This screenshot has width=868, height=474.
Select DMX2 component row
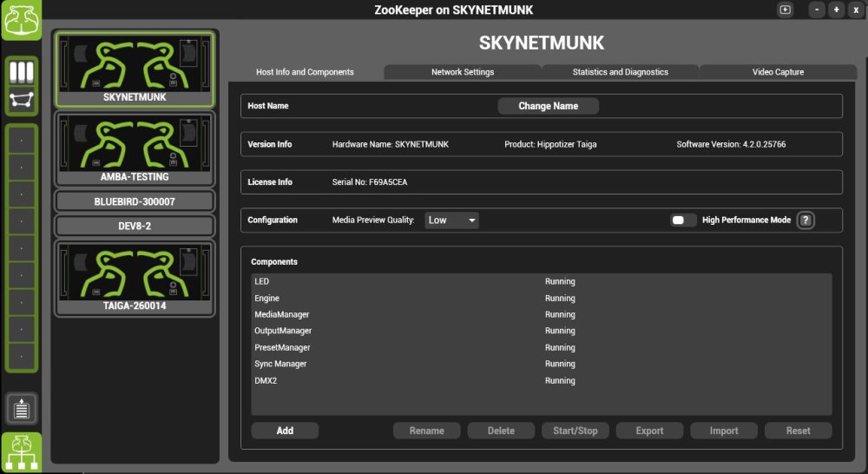[x=542, y=380]
